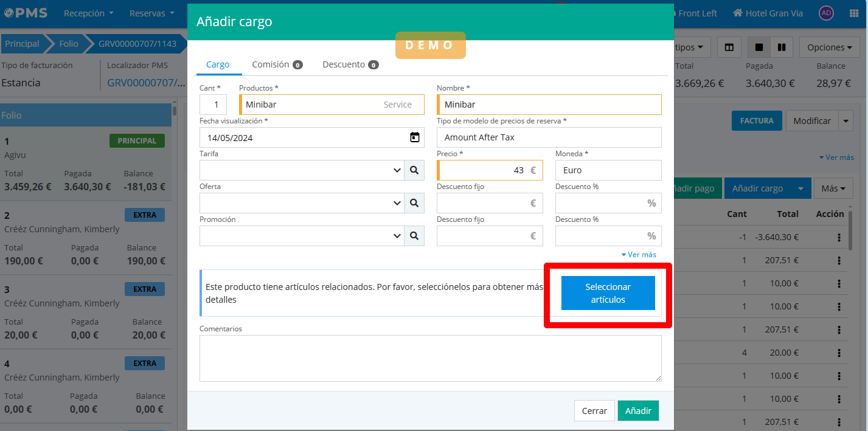Click the AD user avatar icon
The height and width of the screenshot is (431, 868).
825,13
